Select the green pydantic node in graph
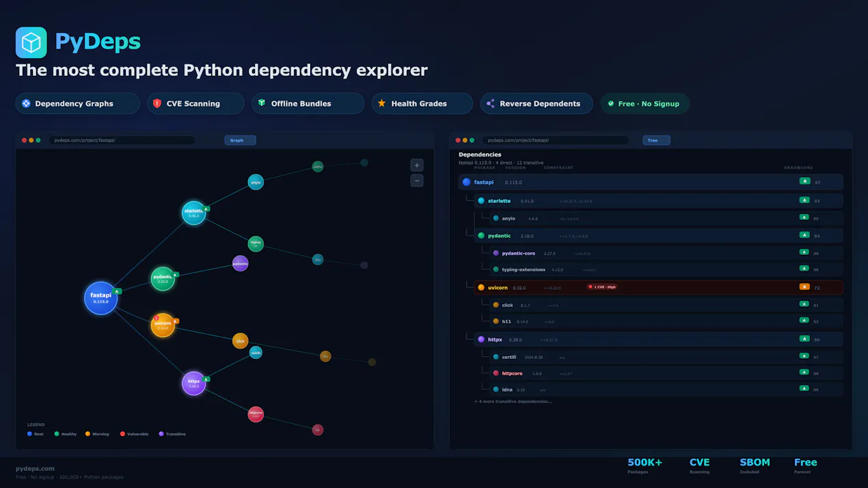 tap(163, 278)
